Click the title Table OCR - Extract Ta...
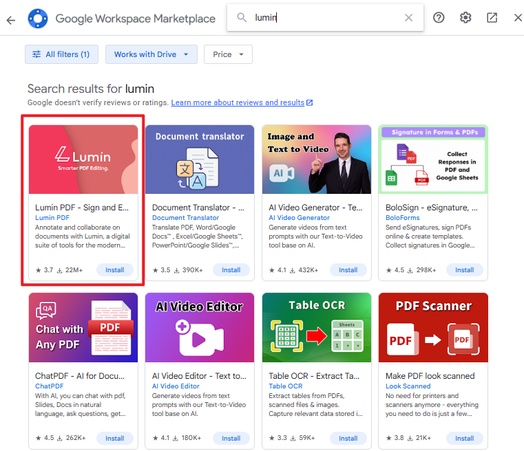The width and height of the screenshot is (524, 451). (x=314, y=376)
